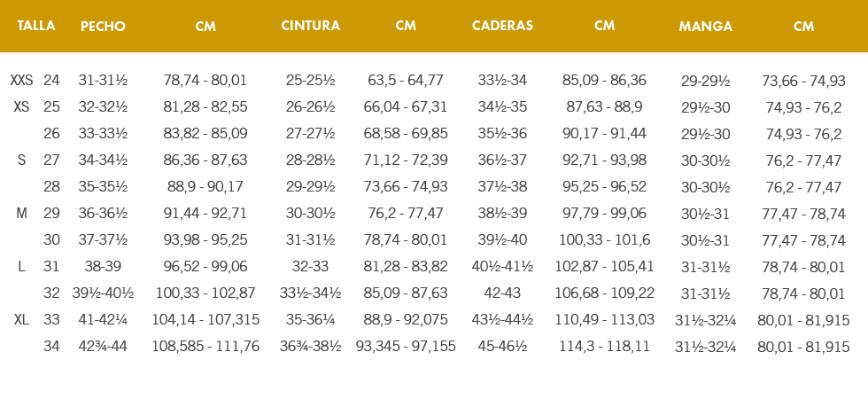
Task: Click hips cm value 85,09 - 86,36
Action: (604, 81)
